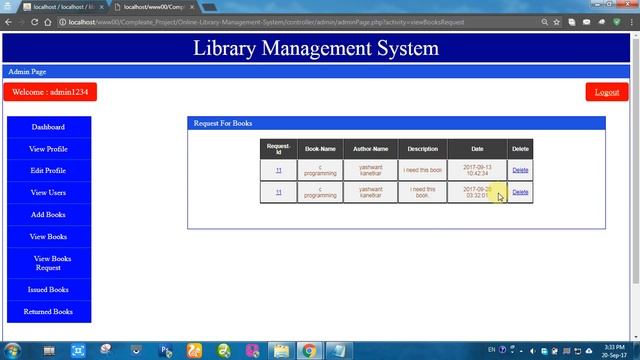640x360 pixels.
Task: Click the Request For Books panel heading
Action: coord(223,123)
